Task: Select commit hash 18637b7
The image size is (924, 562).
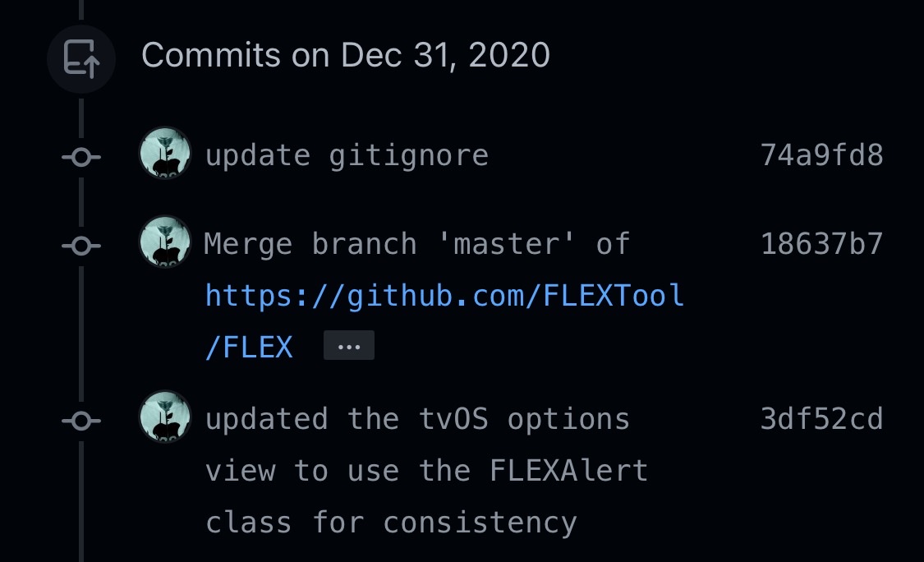Action: (821, 244)
